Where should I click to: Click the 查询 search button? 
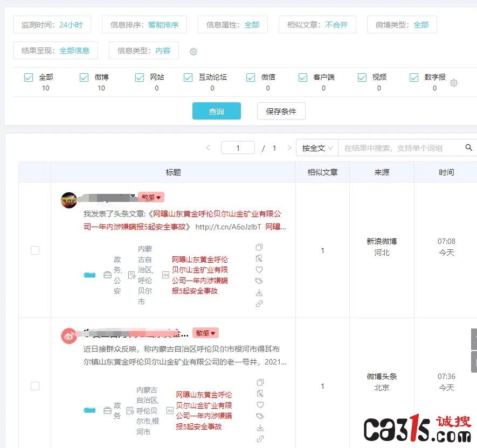tap(217, 111)
